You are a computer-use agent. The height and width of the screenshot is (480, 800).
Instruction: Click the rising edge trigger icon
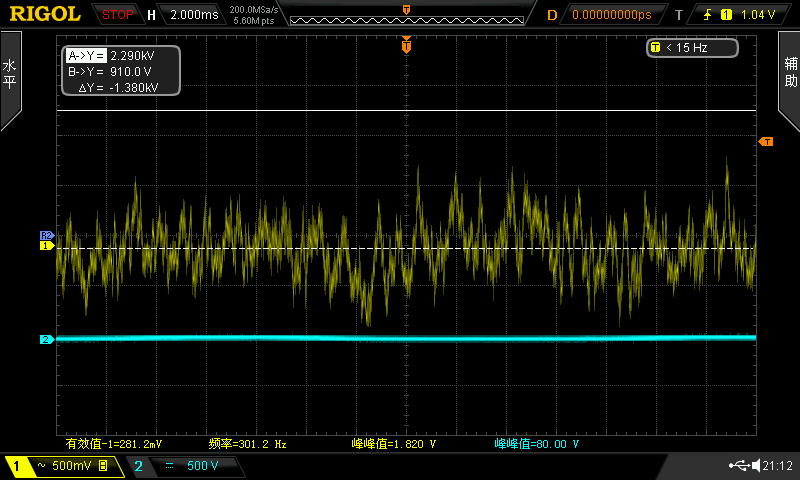[707, 15]
